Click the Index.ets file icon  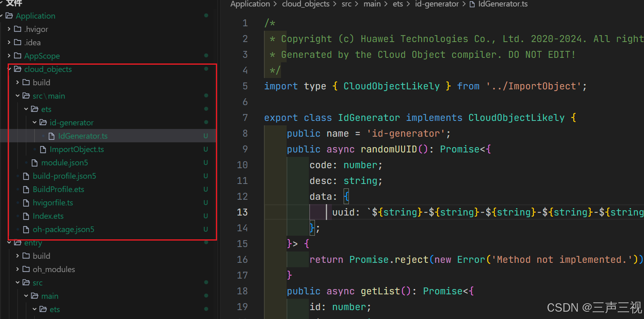(26, 216)
